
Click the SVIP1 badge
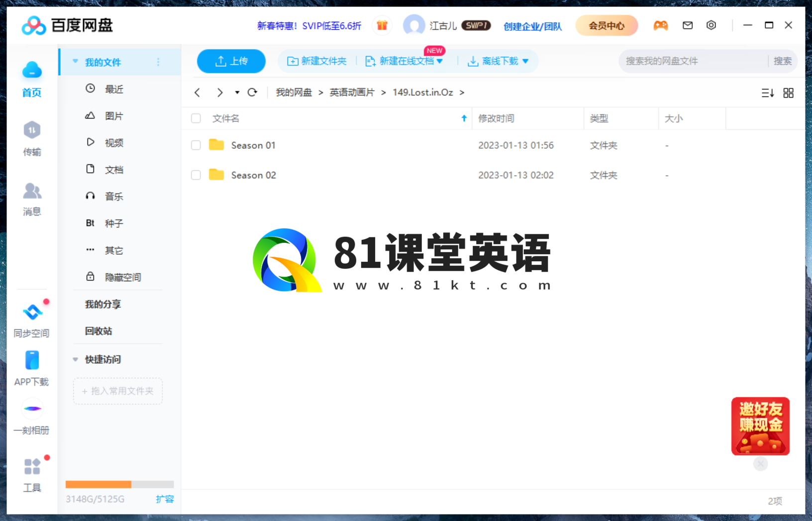coord(476,25)
